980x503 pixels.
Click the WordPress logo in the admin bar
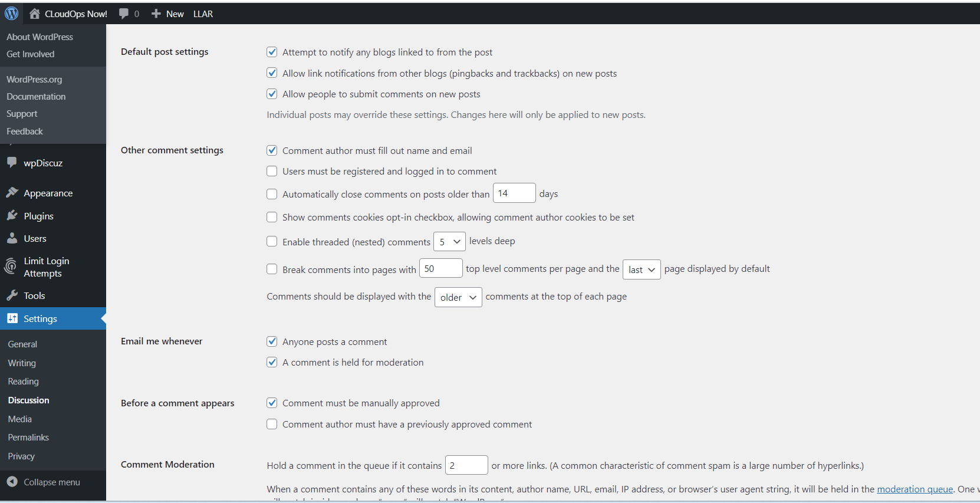pyautogui.click(x=11, y=13)
